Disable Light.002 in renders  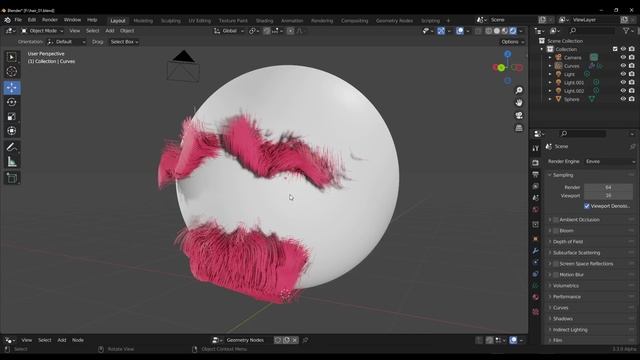pyautogui.click(x=632, y=91)
